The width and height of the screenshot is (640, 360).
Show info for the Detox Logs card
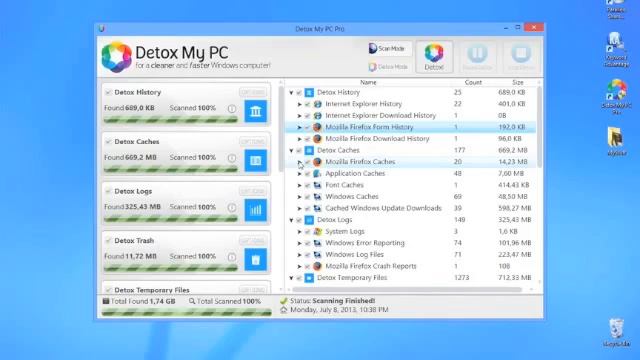pyautogui.click(x=231, y=207)
